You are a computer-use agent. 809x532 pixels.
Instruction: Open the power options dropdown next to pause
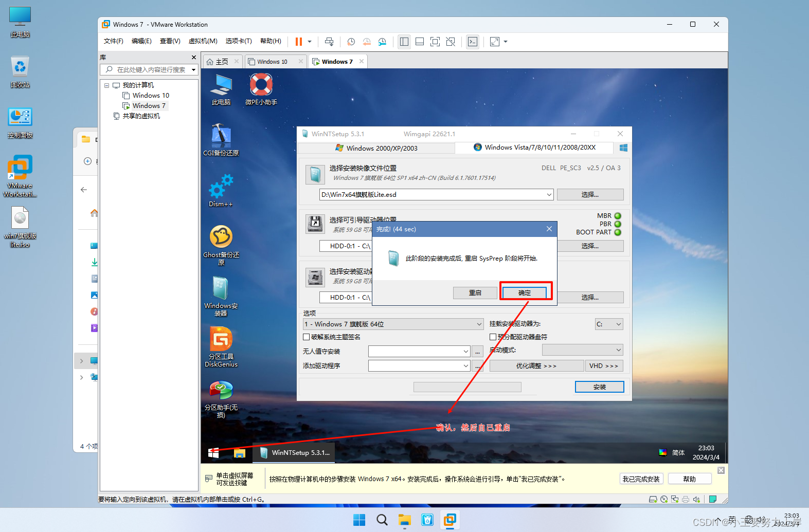click(x=310, y=42)
